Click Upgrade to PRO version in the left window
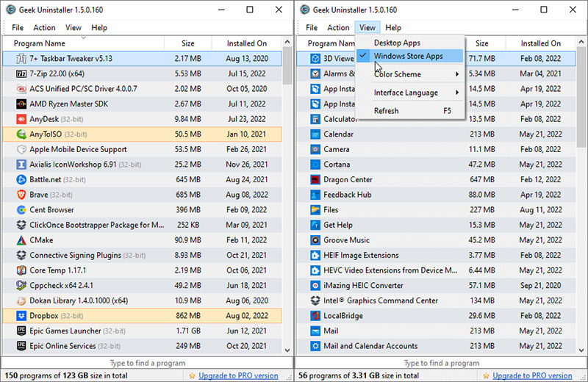Image resolution: width=588 pixels, height=382 pixels. pyautogui.click(x=238, y=375)
